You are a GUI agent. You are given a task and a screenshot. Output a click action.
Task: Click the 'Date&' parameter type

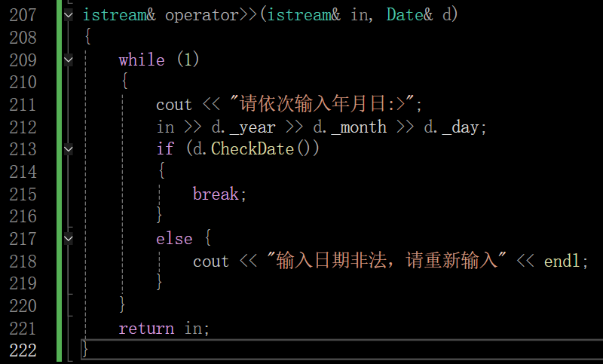(x=409, y=14)
